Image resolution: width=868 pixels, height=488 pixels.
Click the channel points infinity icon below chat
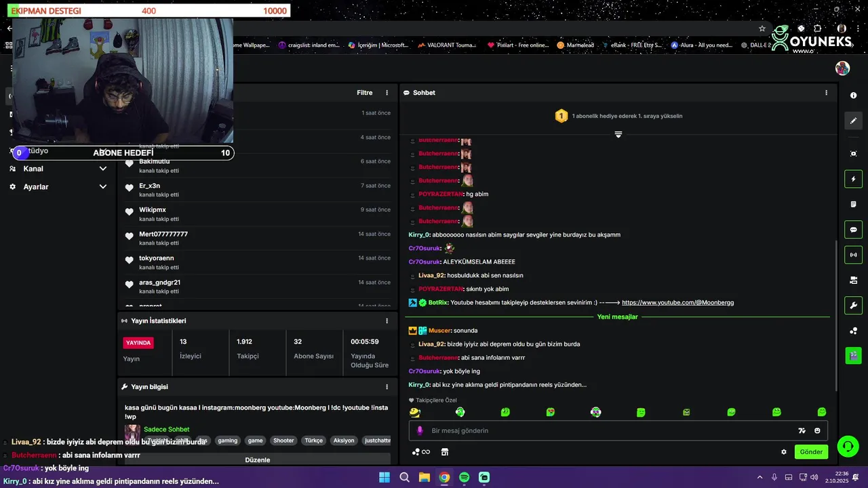[421, 452]
